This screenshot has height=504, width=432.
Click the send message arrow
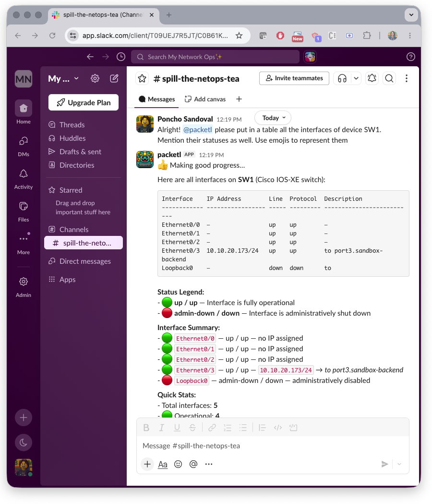tap(384, 464)
